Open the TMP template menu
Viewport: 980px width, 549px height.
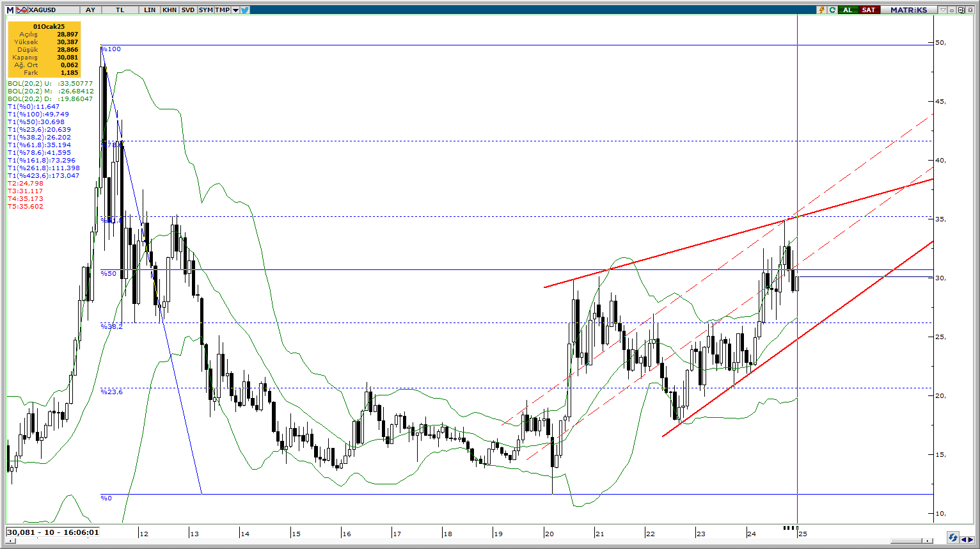point(223,10)
